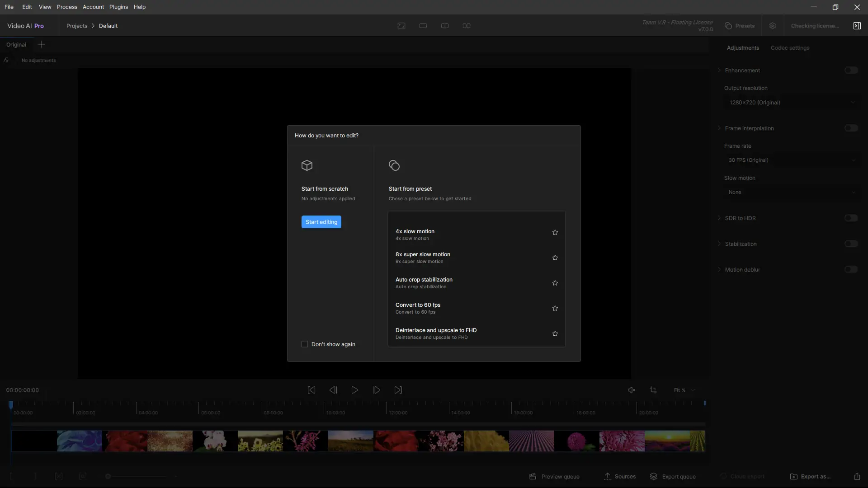Favorite the 4x slow motion preset star
Viewport: 868px width, 488px height.
click(x=555, y=232)
